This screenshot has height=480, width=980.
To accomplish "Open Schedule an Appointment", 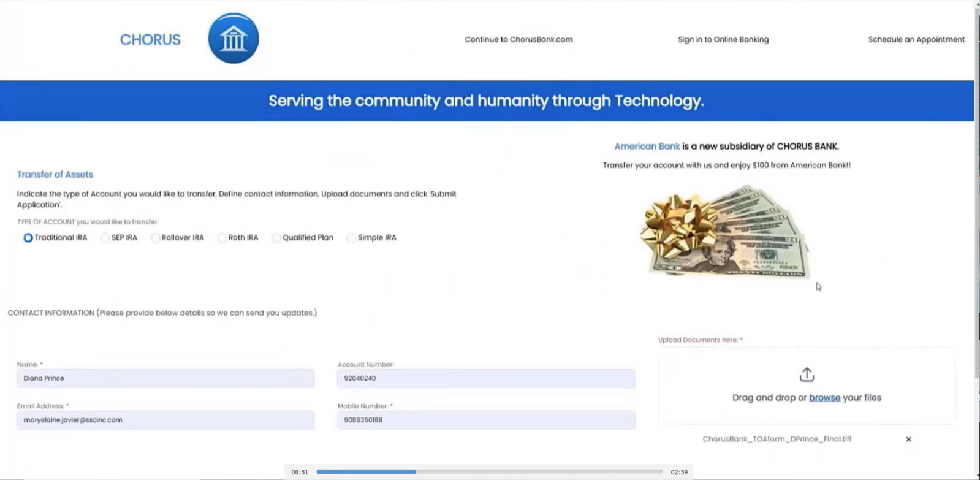I will 916,40.
